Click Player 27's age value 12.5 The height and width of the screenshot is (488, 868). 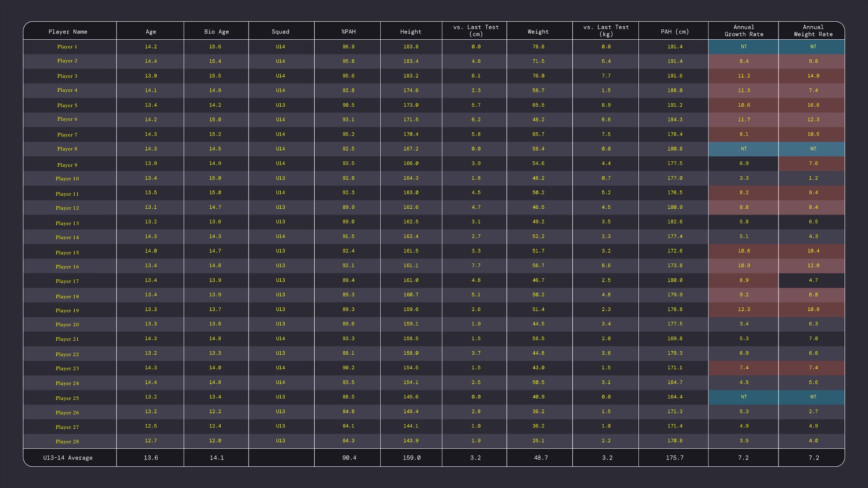151,426
